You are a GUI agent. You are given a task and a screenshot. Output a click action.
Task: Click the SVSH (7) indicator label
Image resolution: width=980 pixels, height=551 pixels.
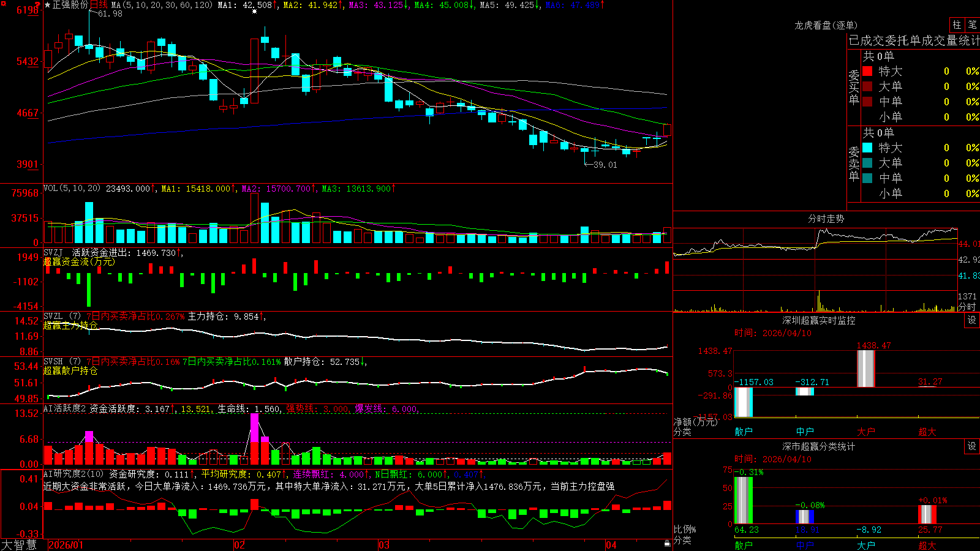pyautogui.click(x=62, y=362)
